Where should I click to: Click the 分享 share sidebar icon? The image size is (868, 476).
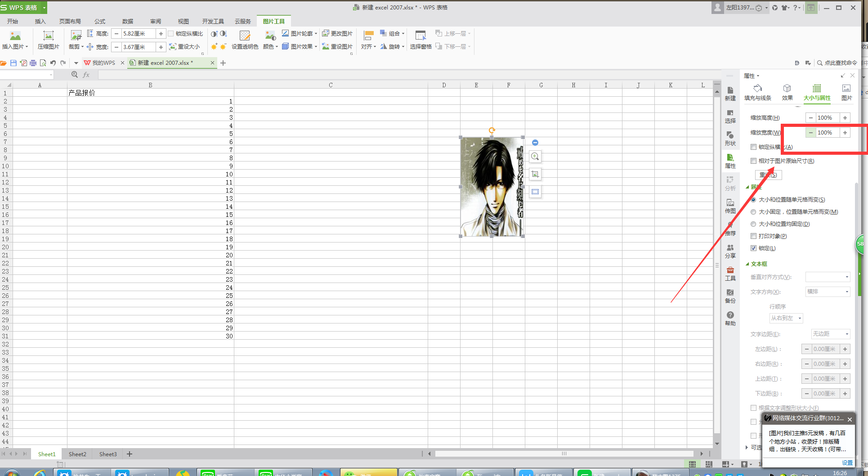click(730, 251)
